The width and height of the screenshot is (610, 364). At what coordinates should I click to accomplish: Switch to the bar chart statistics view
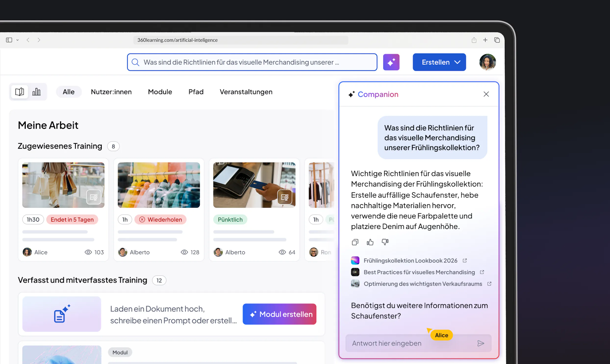point(36,92)
